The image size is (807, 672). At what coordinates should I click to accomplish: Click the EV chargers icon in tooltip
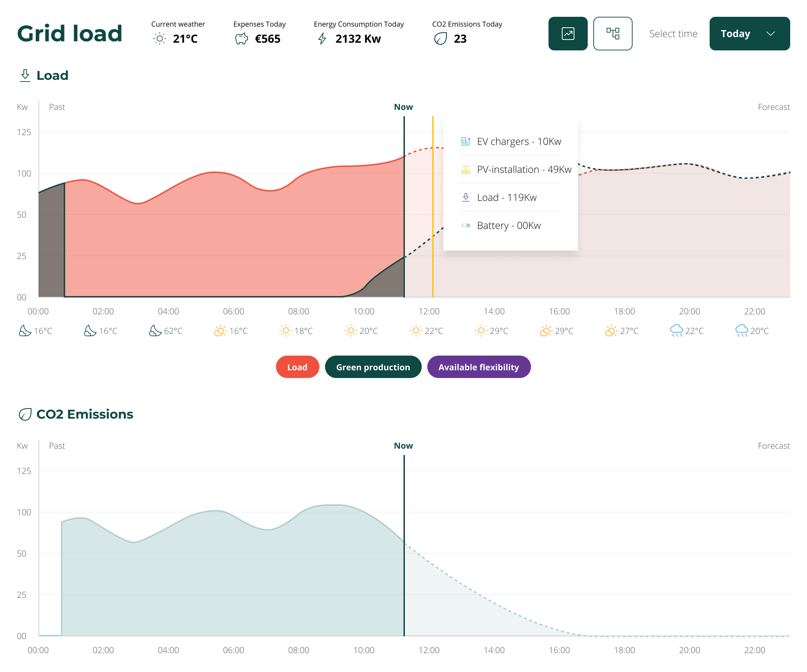(465, 141)
